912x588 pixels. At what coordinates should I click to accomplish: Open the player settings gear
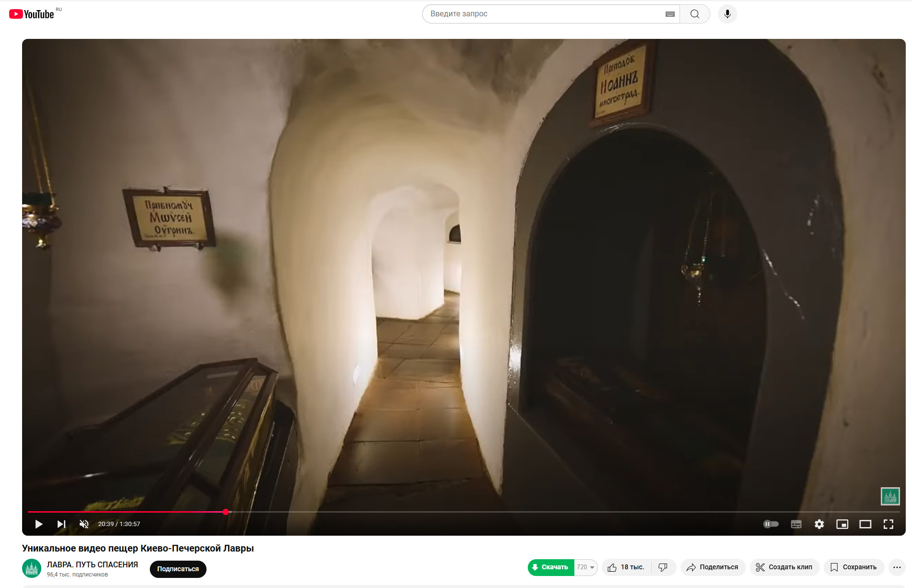click(819, 524)
